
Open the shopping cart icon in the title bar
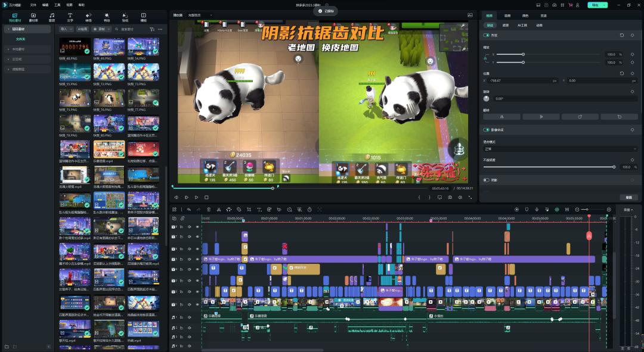570,5
